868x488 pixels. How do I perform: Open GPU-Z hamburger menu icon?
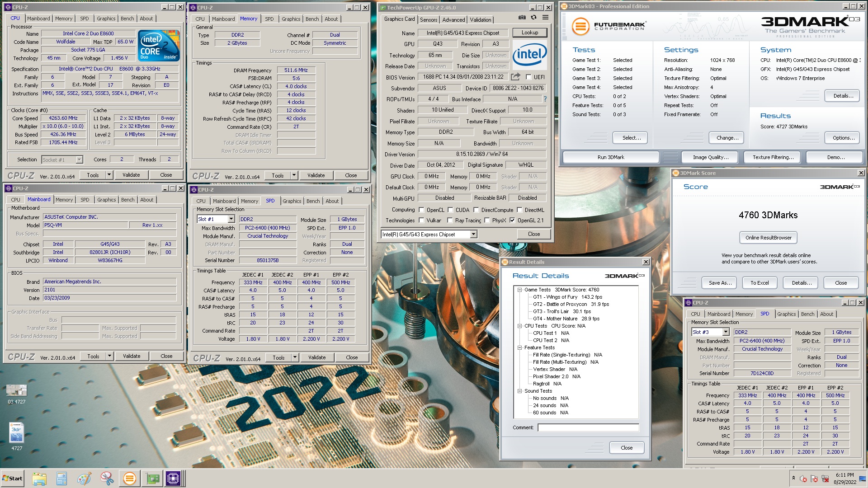(x=546, y=18)
